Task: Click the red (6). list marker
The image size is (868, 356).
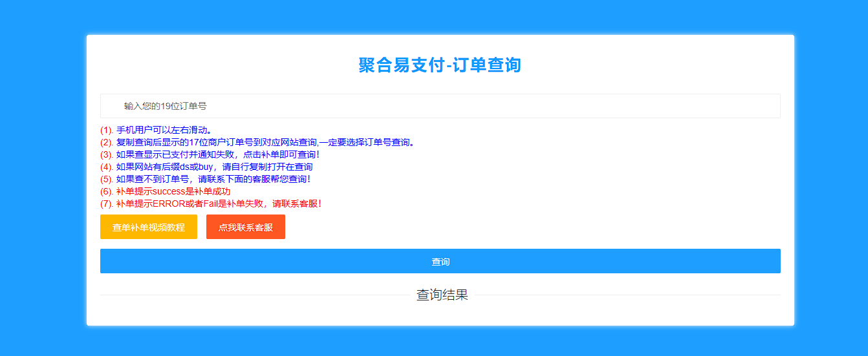Action: 107,191
